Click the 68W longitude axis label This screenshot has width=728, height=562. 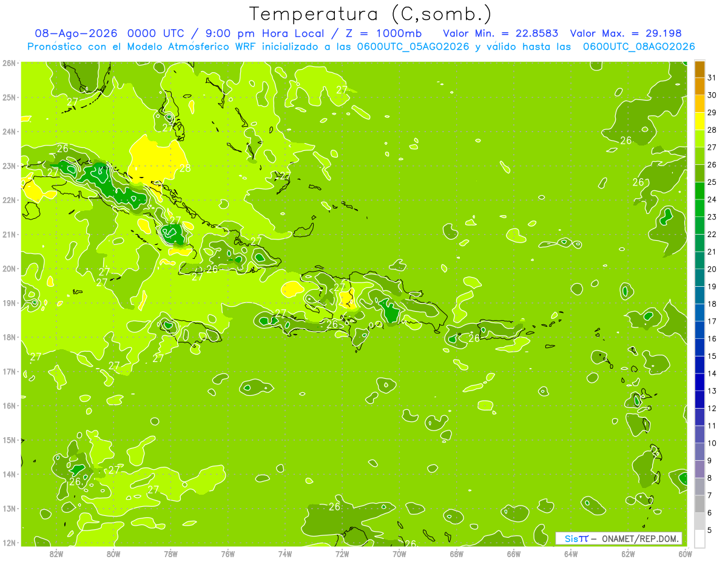pos(457,554)
